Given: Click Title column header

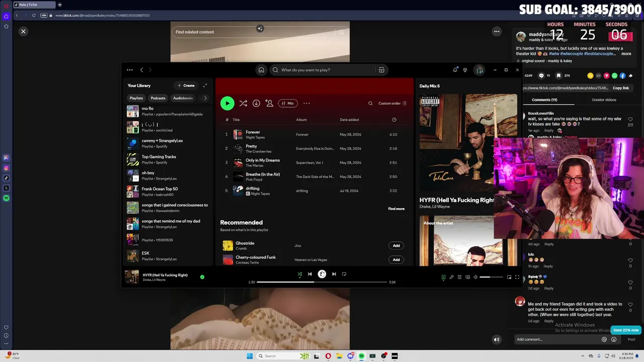Looking at the screenshot, I should tap(236, 120).
